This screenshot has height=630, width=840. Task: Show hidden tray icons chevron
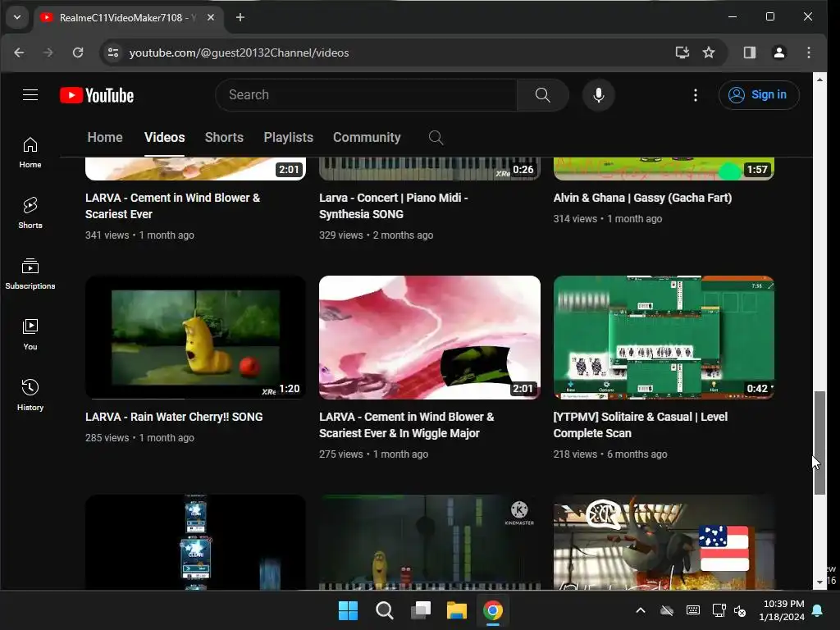click(641, 610)
